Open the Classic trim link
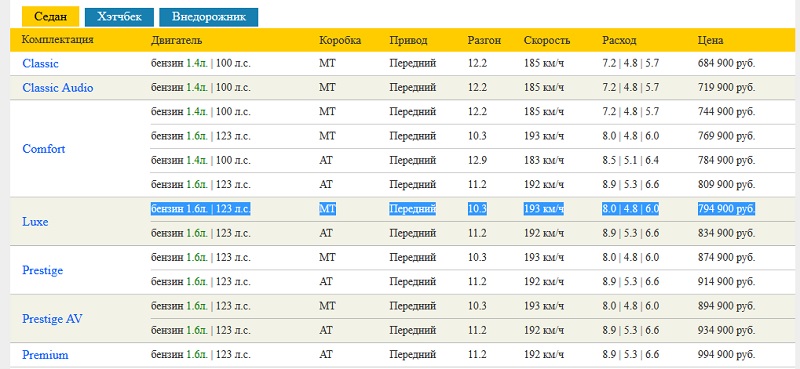Screen dimensions: 800x369 point(40,63)
